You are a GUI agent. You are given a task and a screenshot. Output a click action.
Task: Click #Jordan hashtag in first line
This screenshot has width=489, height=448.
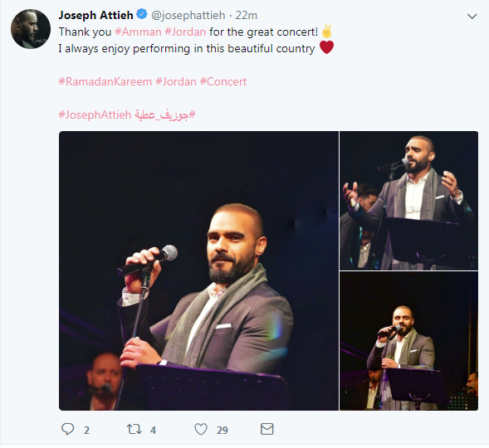(185, 32)
